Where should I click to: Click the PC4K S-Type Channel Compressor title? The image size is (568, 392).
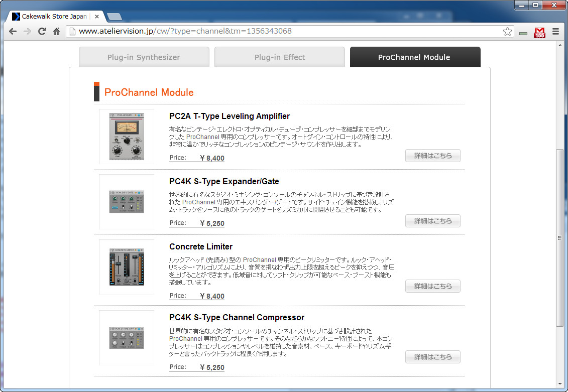237,317
